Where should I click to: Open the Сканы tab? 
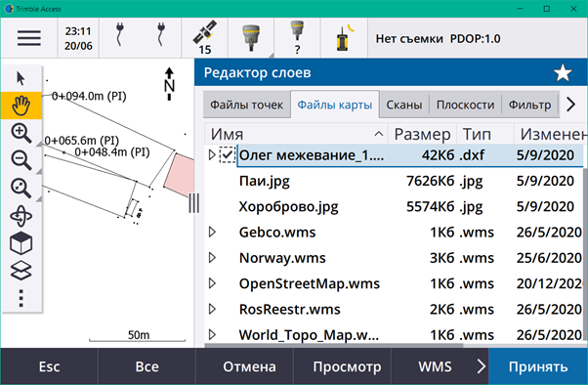point(403,105)
